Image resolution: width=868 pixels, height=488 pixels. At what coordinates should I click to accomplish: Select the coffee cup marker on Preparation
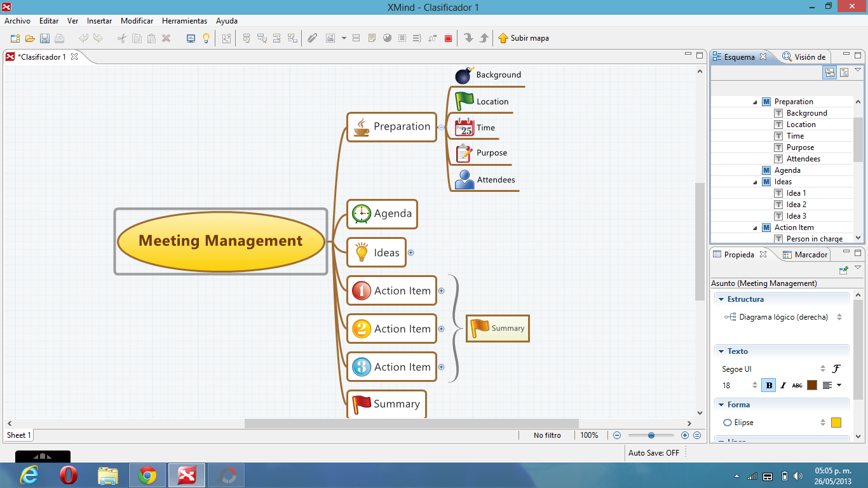coord(361,126)
